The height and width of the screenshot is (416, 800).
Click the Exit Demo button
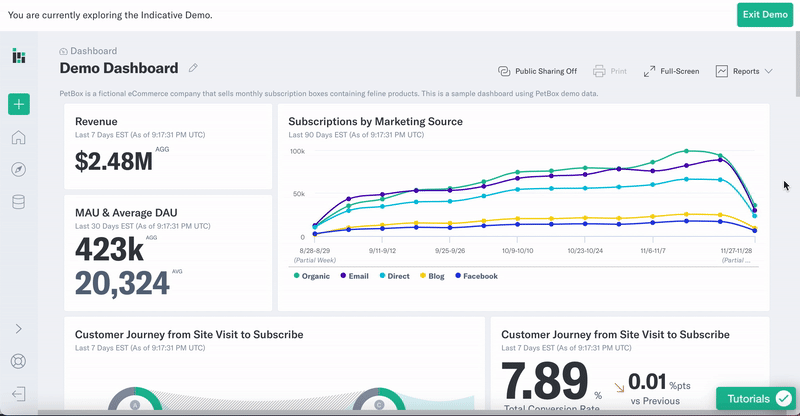coord(765,15)
